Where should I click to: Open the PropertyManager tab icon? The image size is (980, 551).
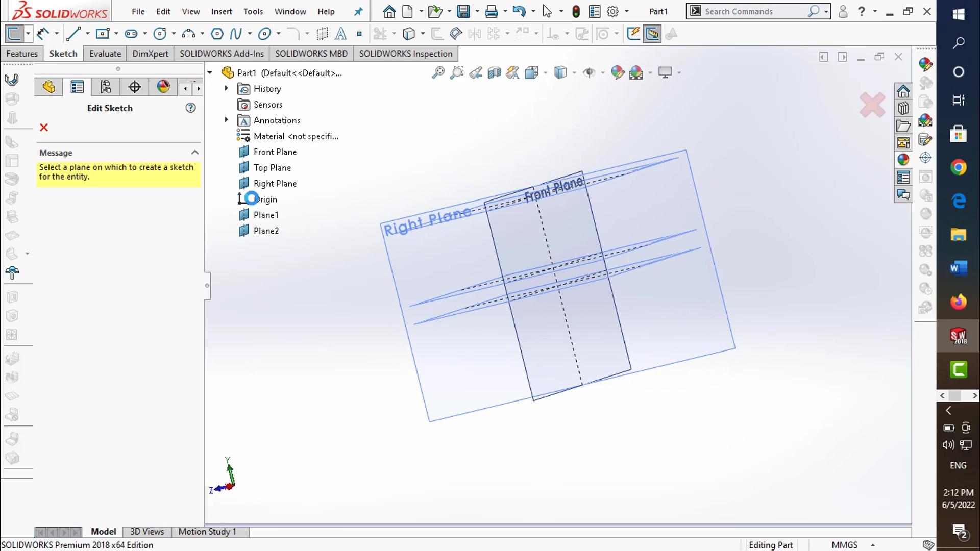(x=77, y=87)
